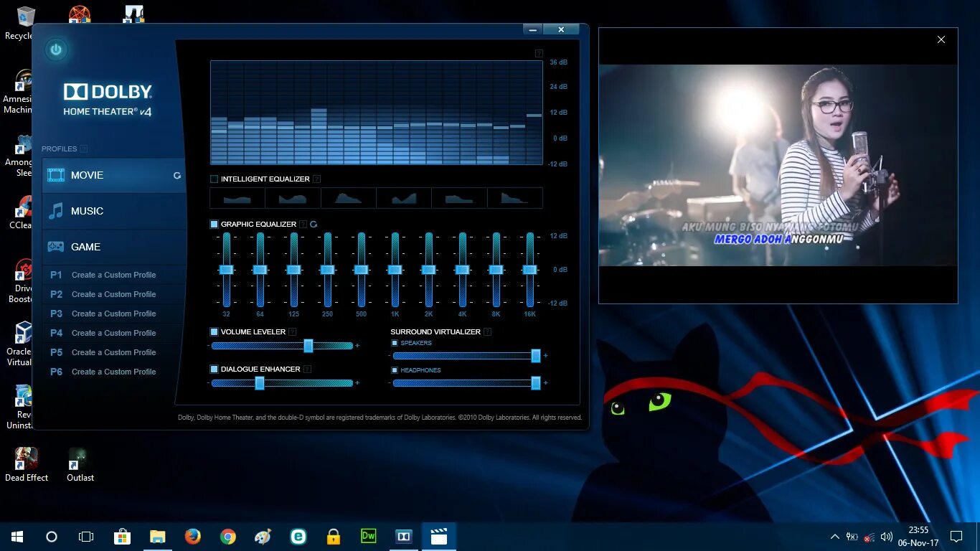Click the 500 Hz equalizer slider handle

pos(361,270)
